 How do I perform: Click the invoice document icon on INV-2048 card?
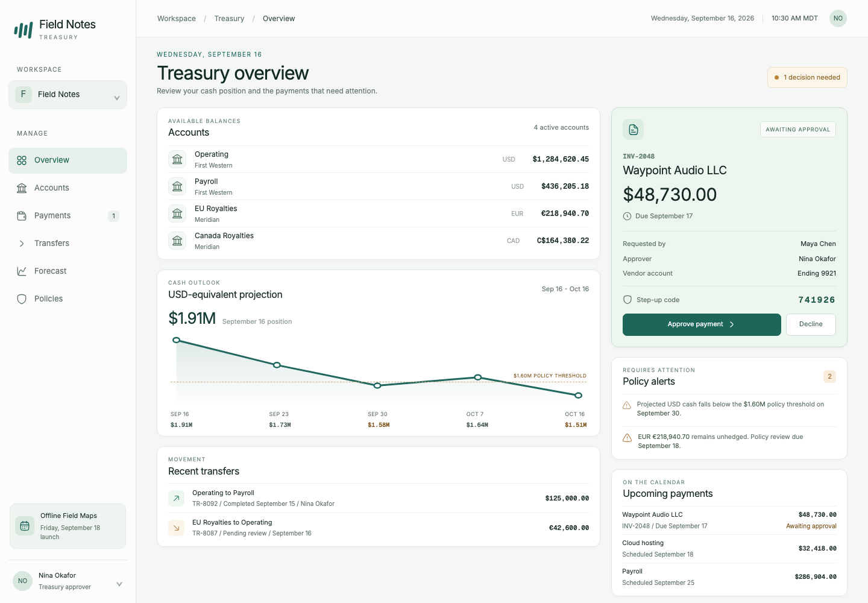[x=633, y=130]
